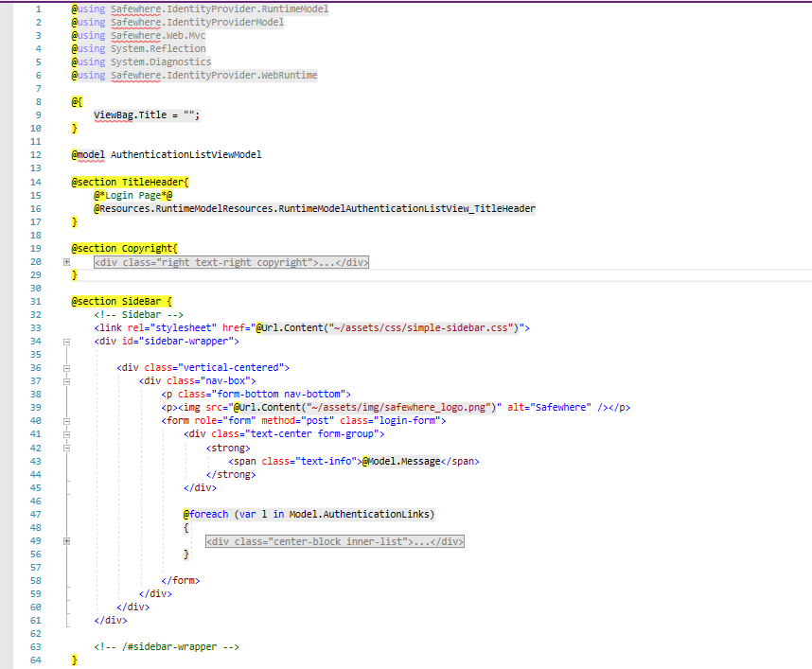Viewport: 812px width, 669px height.
Task: Click the collapsed right text-right copyright region
Action: [231, 262]
